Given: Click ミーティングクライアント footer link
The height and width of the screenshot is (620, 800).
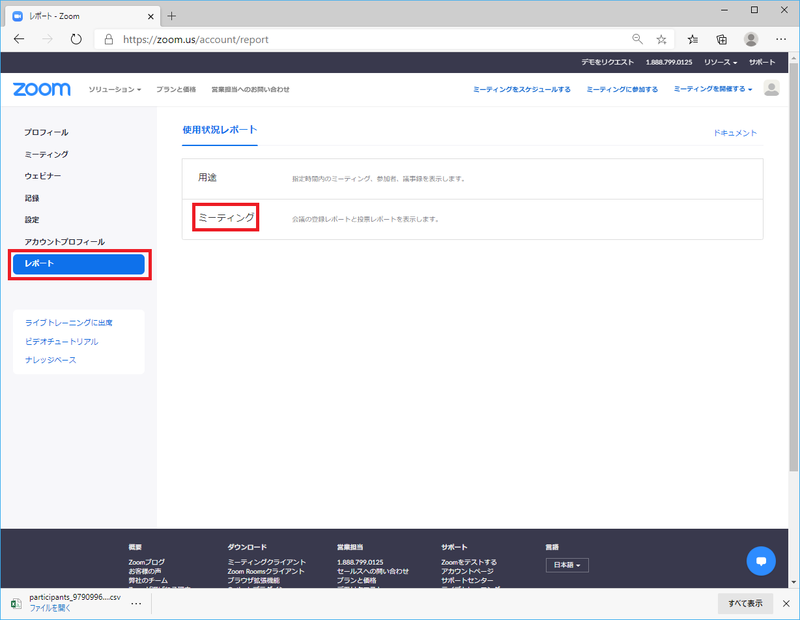Looking at the screenshot, I should pos(267,562).
